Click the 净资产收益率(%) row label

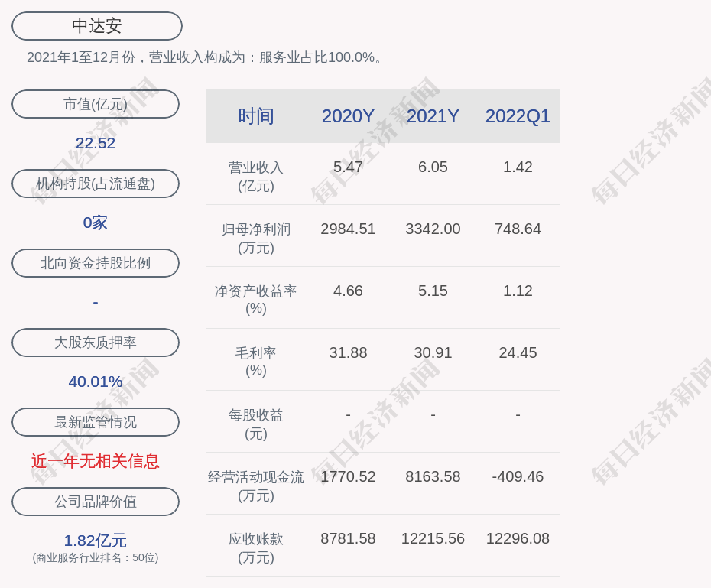pos(256,300)
